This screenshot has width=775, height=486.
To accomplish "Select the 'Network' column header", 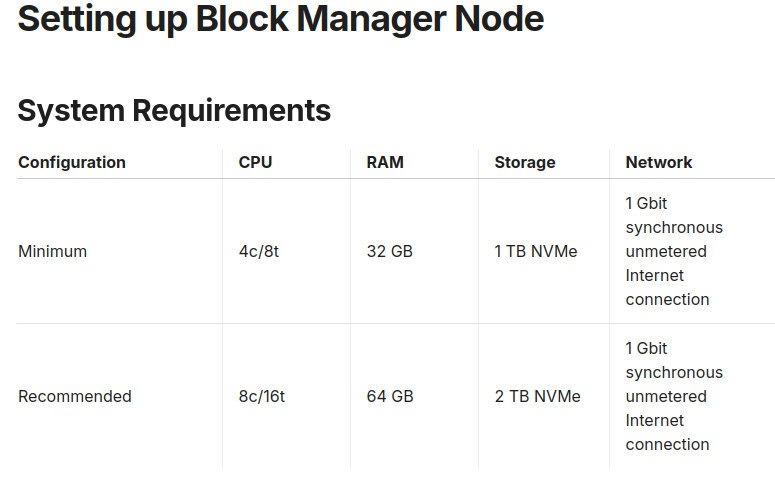I will tap(658, 162).
